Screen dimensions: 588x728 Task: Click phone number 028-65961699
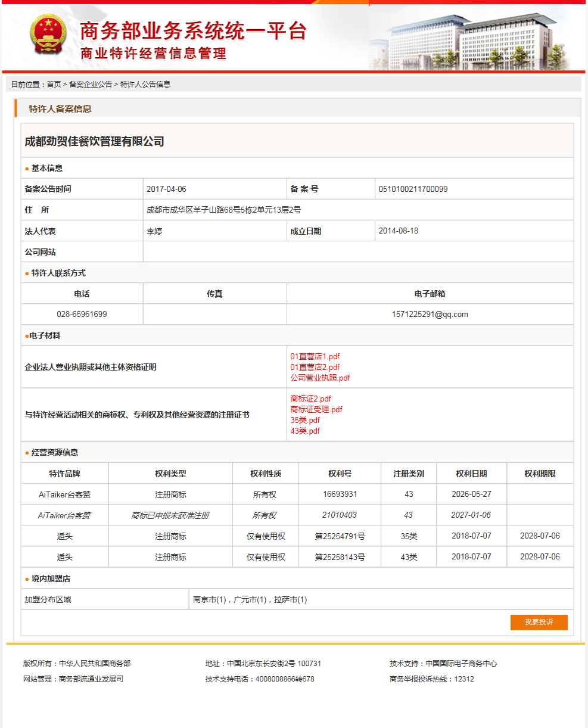click(82, 314)
